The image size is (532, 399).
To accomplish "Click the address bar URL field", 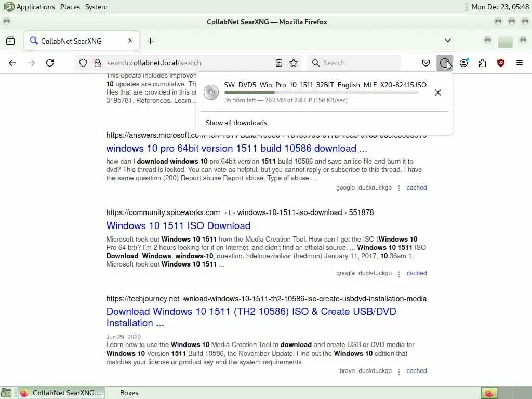I will 188,63.
